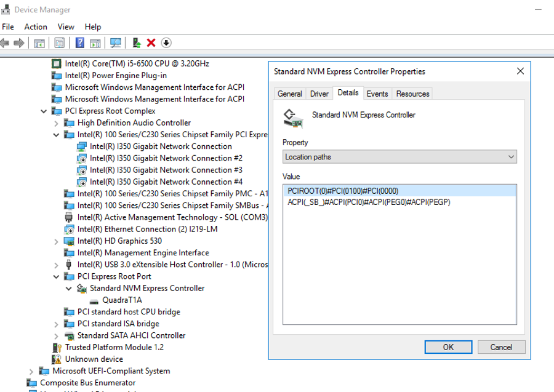Click the Intel Active Management Technology port icon
Screen dimensions: 554x392
[69, 218]
